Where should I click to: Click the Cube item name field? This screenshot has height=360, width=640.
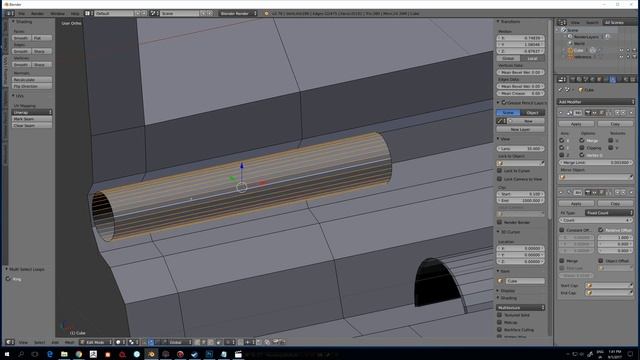[x=525, y=281]
